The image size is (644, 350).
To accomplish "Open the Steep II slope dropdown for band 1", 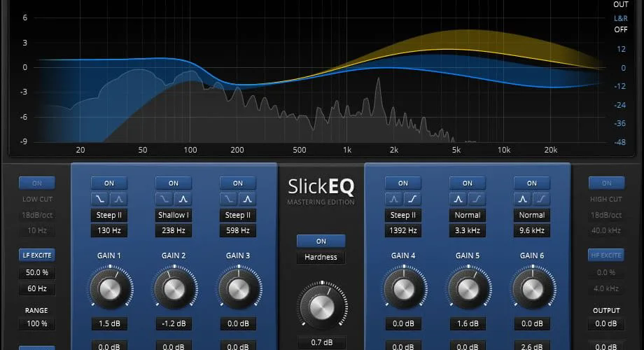I will pyautogui.click(x=109, y=215).
